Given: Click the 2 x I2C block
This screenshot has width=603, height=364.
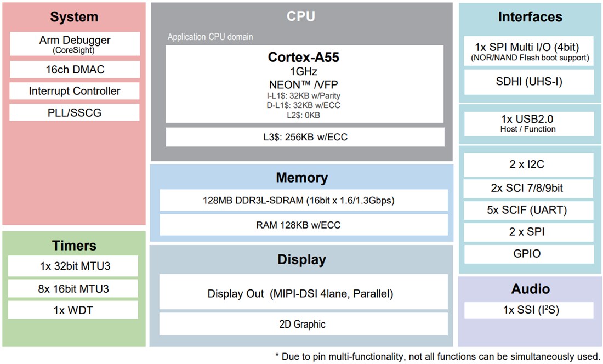Looking at the screenshot, I should pyautogui.click(x=529, y=164).
